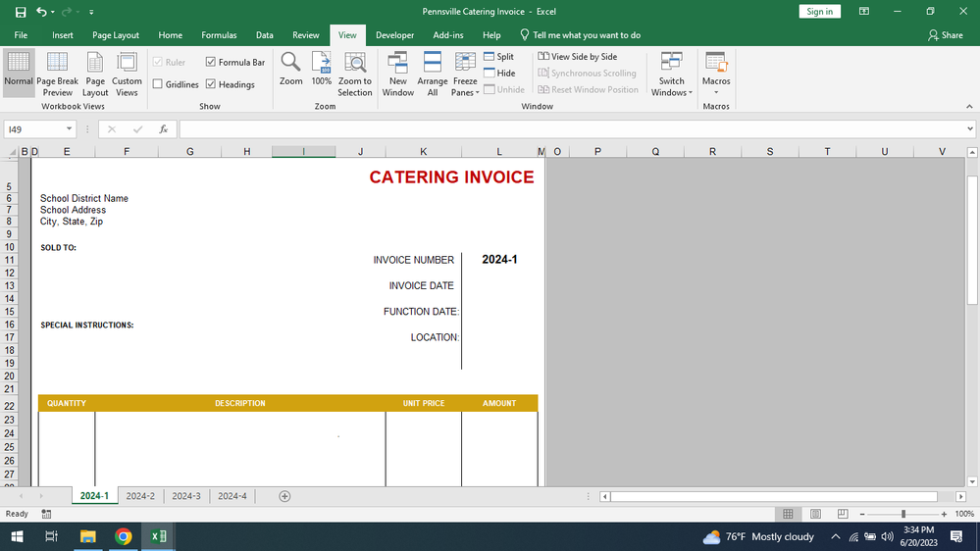Image resolution: width=980 pixels, height=551 pixels.
Task: Open the Zoom dialog
Action: (290, 69)
